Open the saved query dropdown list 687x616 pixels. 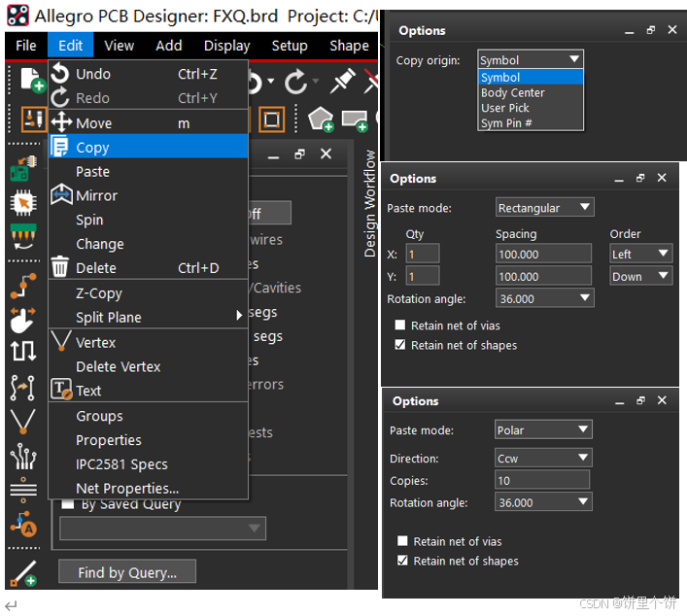(x=162, y=529)
